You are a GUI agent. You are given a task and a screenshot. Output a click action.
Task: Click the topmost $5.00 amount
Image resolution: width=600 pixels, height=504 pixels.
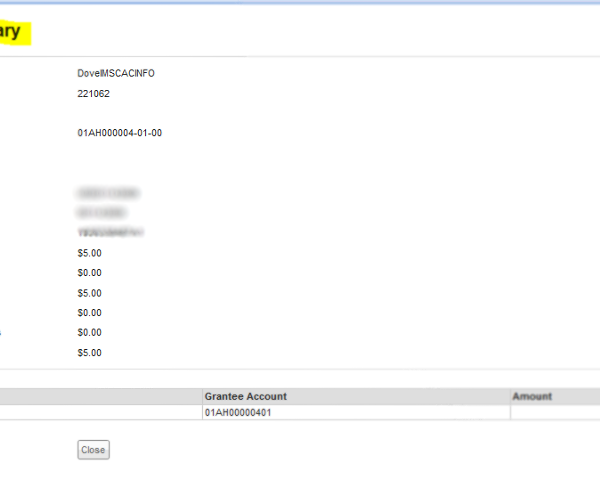[89, 253]
